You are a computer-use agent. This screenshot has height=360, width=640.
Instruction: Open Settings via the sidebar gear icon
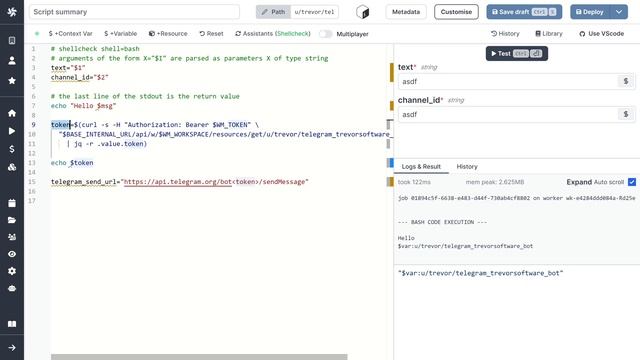(12, 271)
